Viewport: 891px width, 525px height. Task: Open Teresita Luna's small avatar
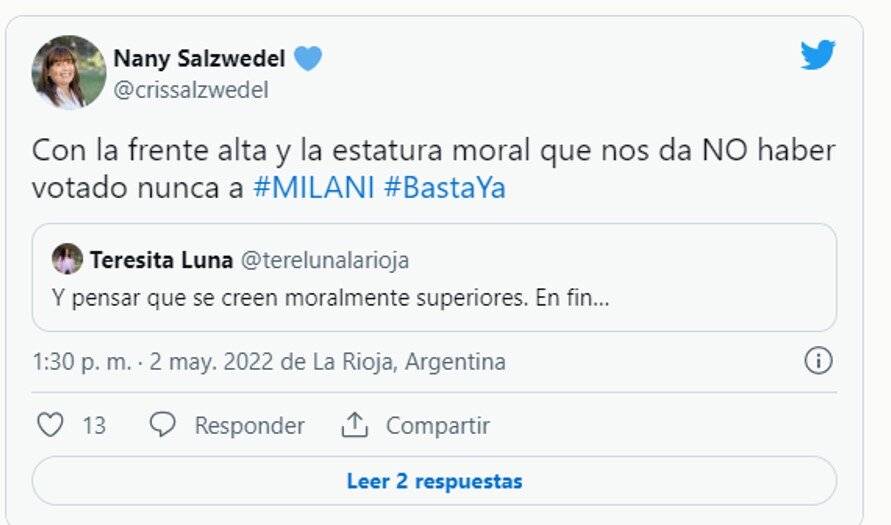[x=67, y=259]
